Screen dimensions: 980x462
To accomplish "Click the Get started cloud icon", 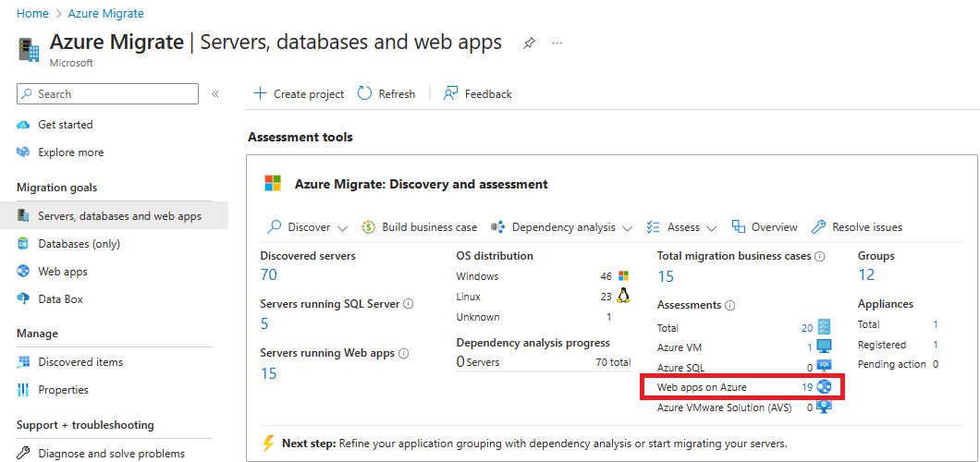I will coord(24,125).
